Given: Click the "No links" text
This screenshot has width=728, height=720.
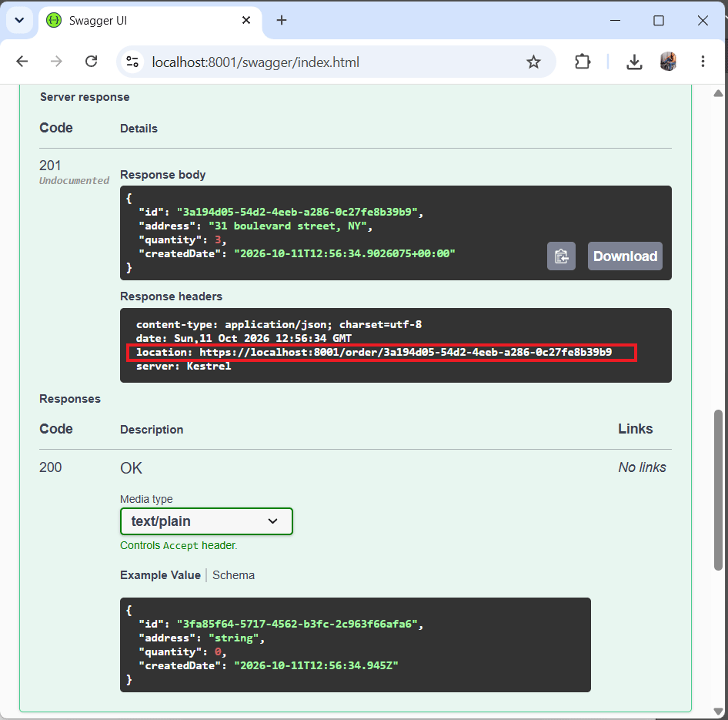Looking at the screenshot, I should [x=642, y=467].
